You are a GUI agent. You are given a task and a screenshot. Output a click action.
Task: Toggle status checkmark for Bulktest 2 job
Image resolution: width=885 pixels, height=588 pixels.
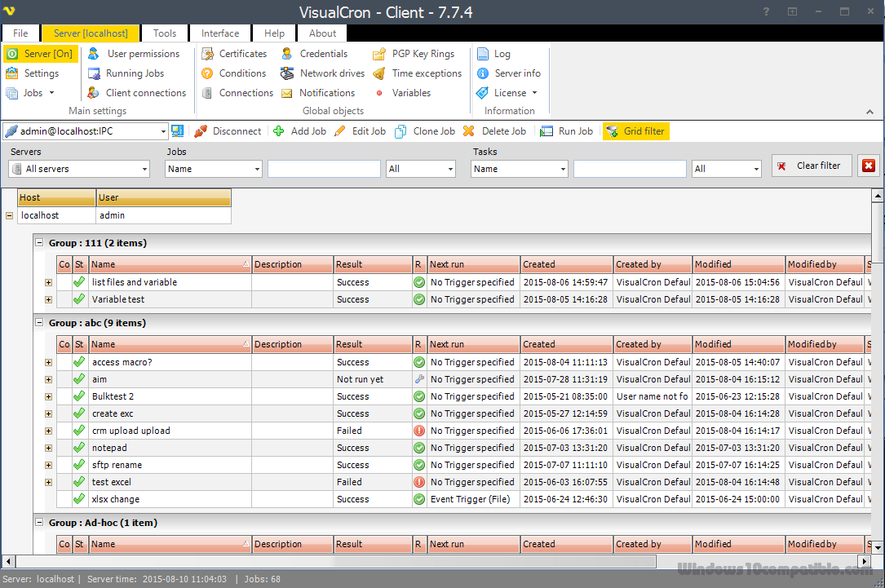coord(79,396)
